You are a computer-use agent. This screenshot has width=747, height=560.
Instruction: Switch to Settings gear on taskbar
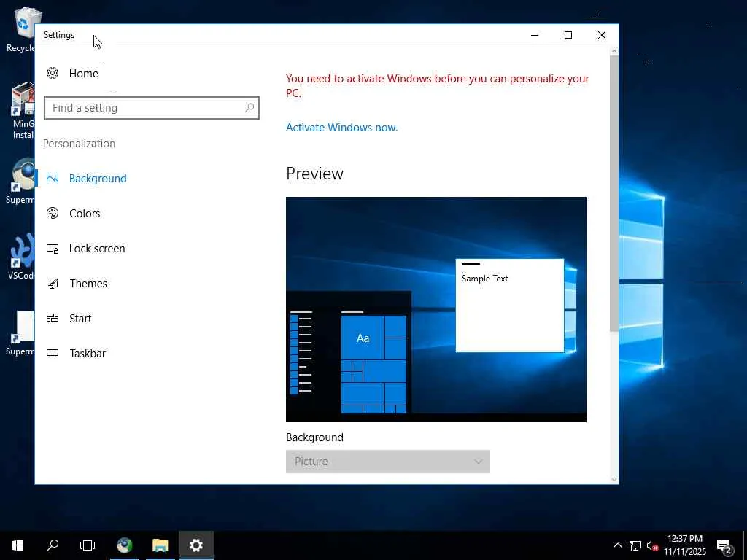tap(196, 545)
